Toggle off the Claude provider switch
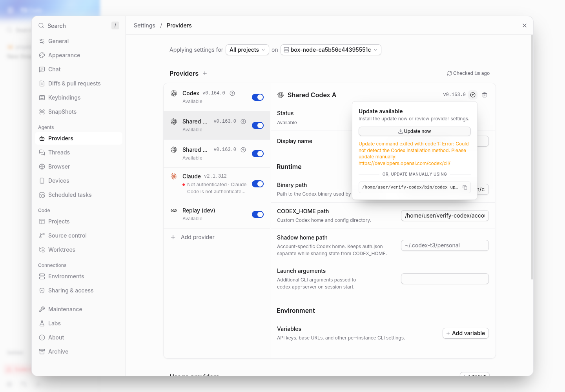Viewport: 565px width, 392px height. [x=258, y=184]
